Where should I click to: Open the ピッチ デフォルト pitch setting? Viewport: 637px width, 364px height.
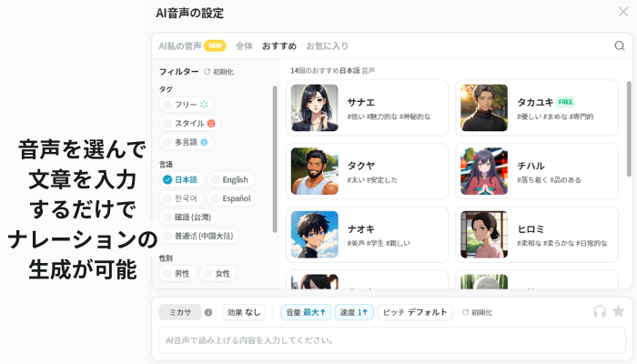(415, 312)
